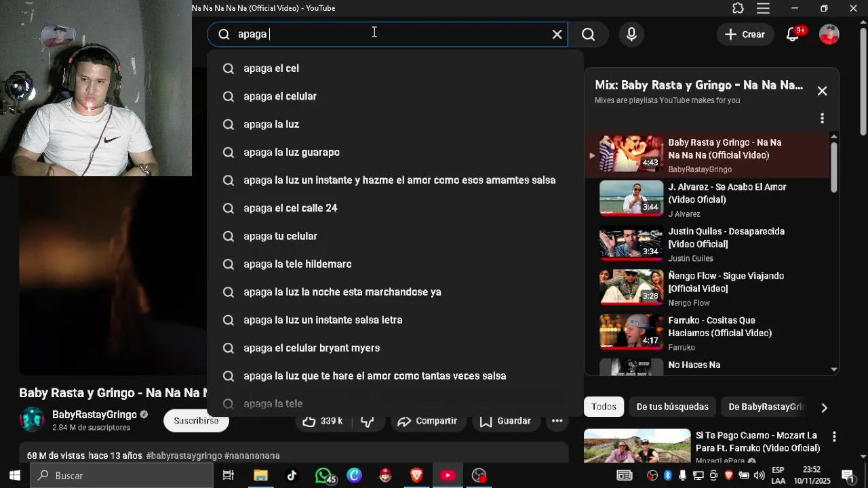Choose 'apaga la luz que te hare el amor' suggestion
Screen dimensions: 868x488
pos(395,375)
